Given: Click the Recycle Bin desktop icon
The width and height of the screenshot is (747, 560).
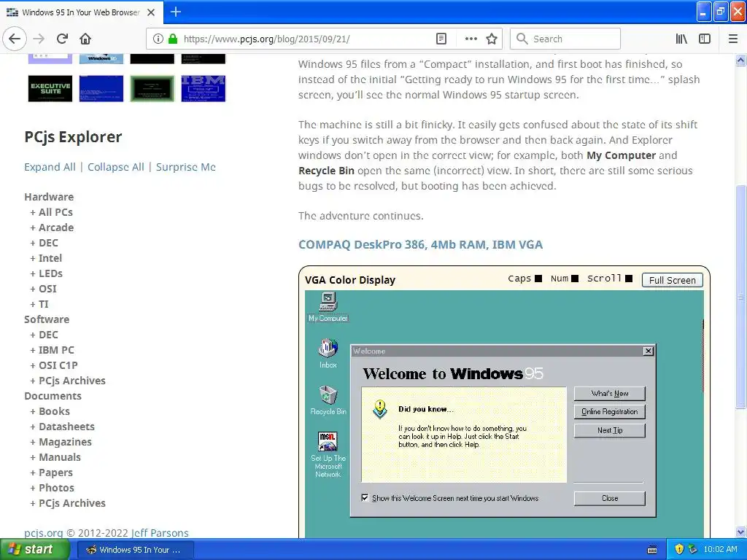Looking at the screenshot, I should [x=328, y=400].
